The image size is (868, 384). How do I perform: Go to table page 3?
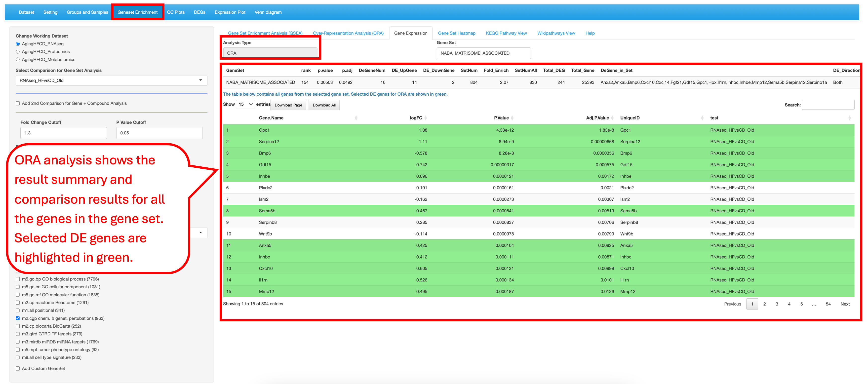pos(777,304)
